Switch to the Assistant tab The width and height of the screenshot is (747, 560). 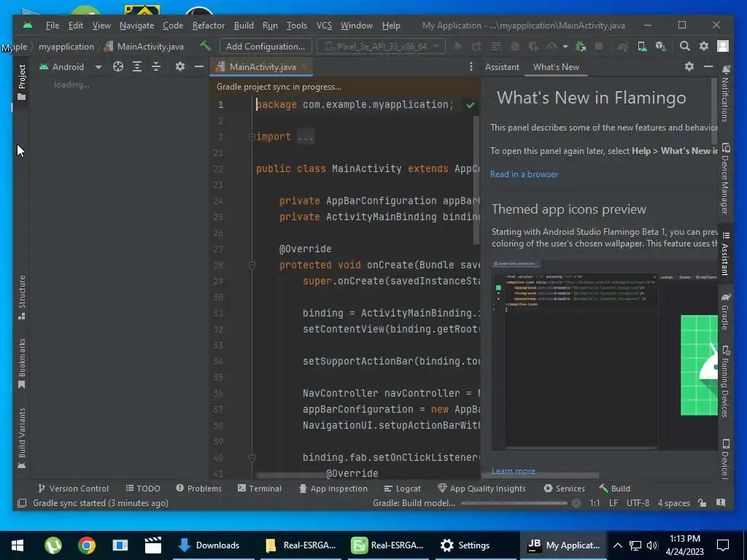pos(502,66)
